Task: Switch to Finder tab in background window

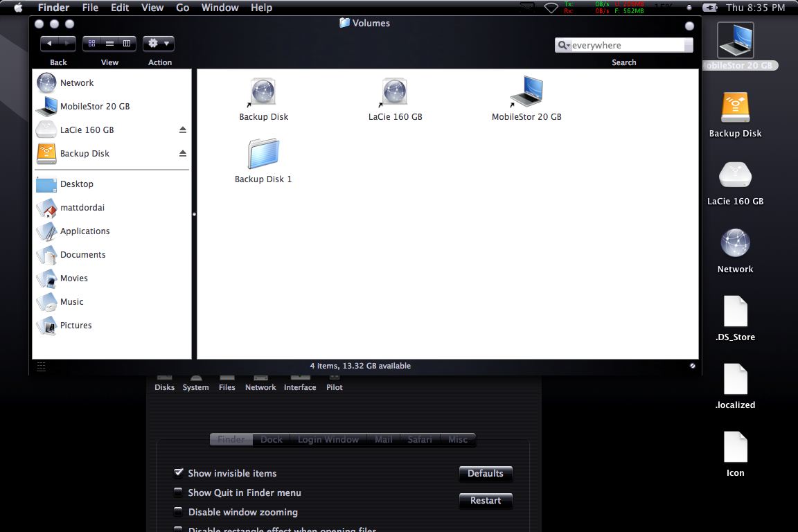Action: (x=231, y=439)
